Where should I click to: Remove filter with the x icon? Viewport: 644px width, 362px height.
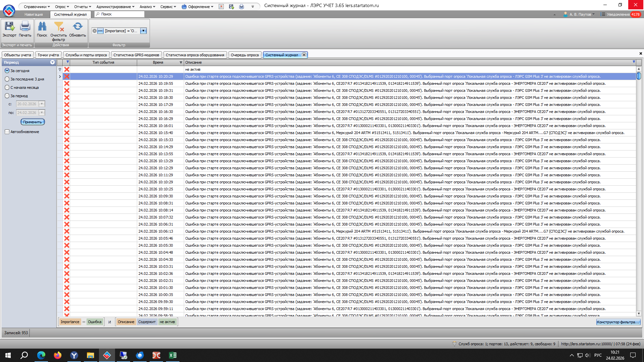[95, 31]
